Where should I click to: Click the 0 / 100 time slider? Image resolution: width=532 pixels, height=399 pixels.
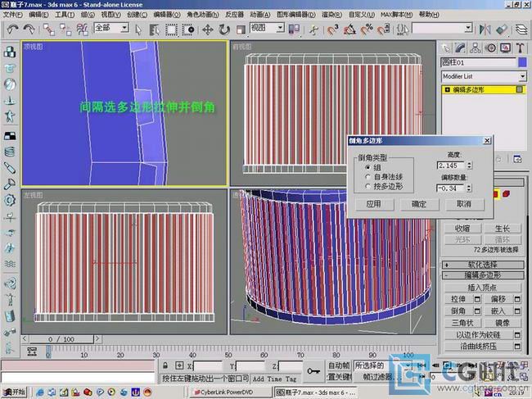coord(61,339)
